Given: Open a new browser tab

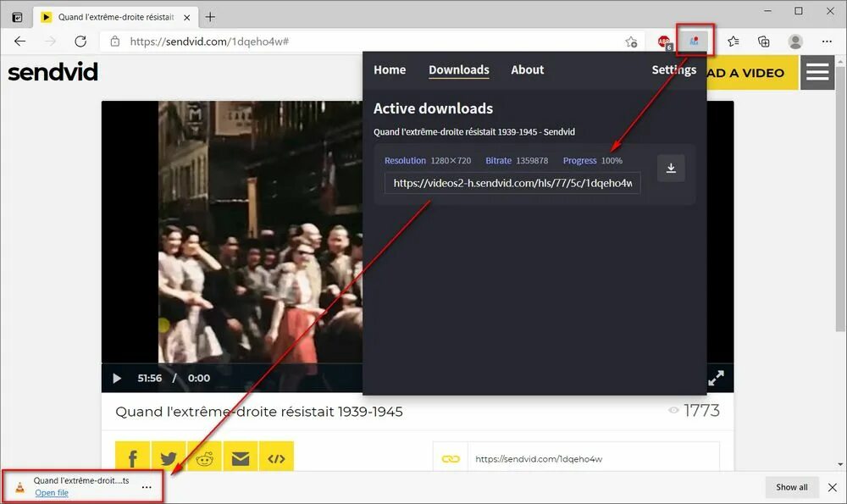Looking at the screenshot, I should [210, 17].
